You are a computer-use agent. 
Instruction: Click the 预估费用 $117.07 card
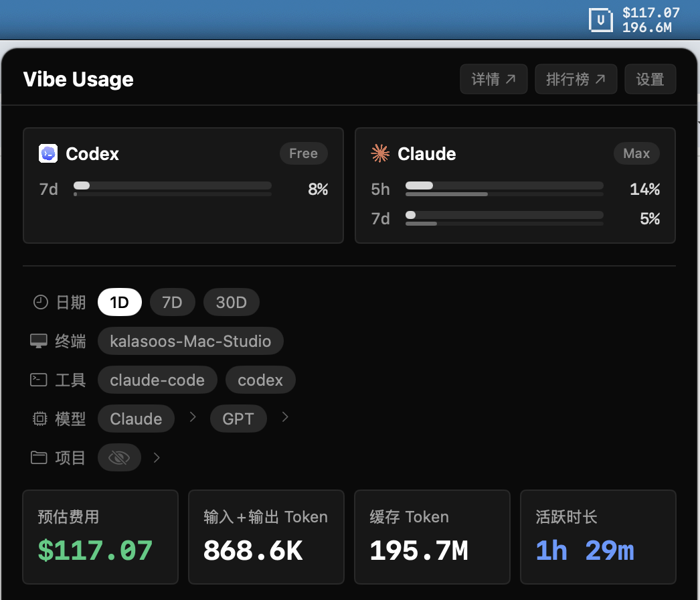pyautogui.click(x=100, y=537)
